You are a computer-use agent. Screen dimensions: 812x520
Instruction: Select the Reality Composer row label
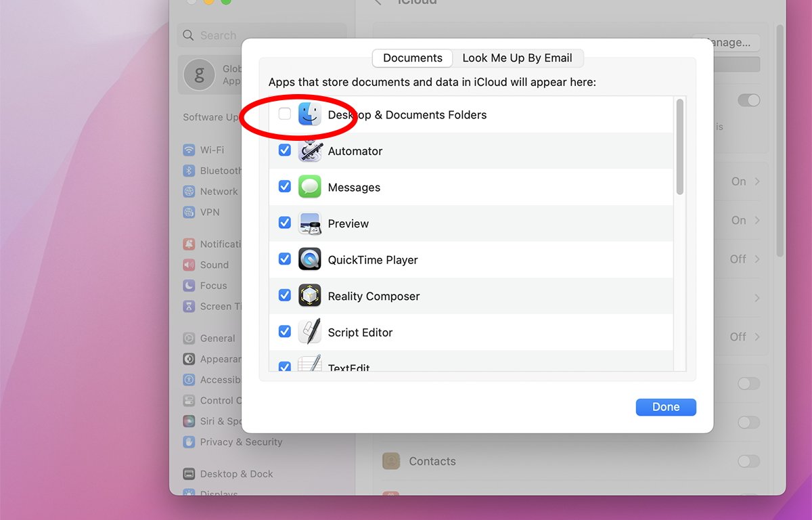click(374, 296)
